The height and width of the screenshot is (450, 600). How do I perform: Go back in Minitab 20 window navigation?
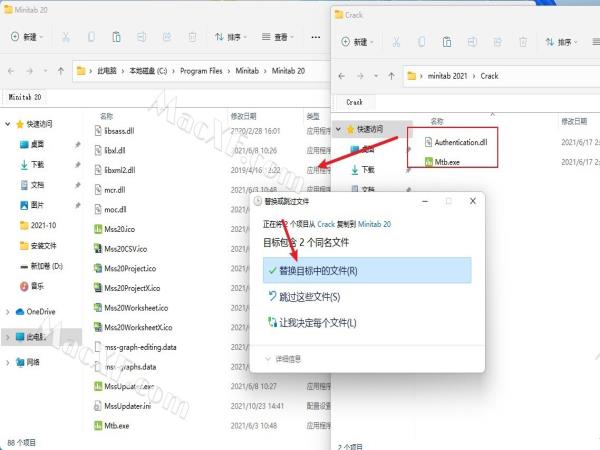tap(11, 71)
